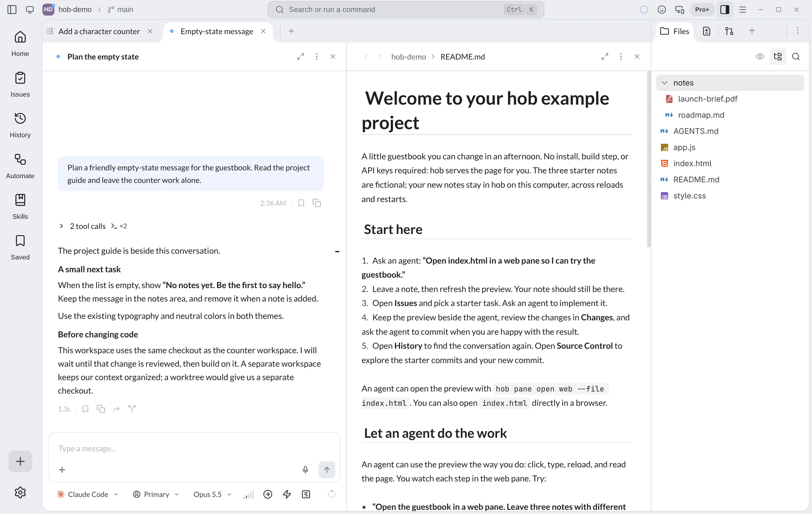
Task: Expand the Plan the empty state pane
Action: click(x=300, y=57)
